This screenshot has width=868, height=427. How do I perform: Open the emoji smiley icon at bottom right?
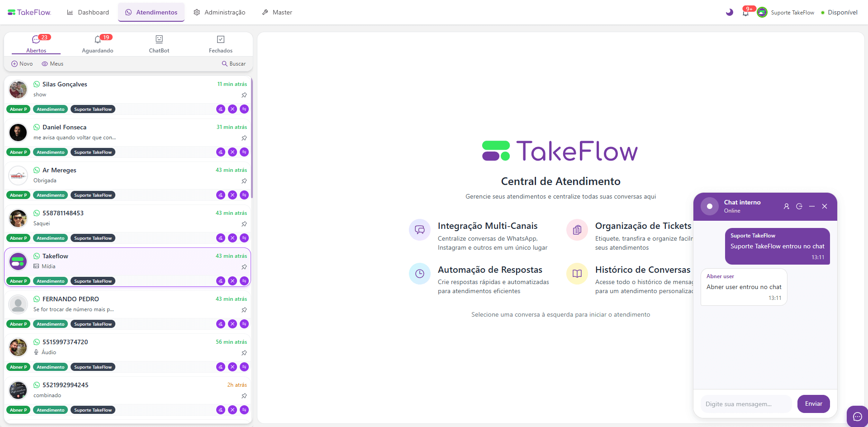tap(856, 416)
